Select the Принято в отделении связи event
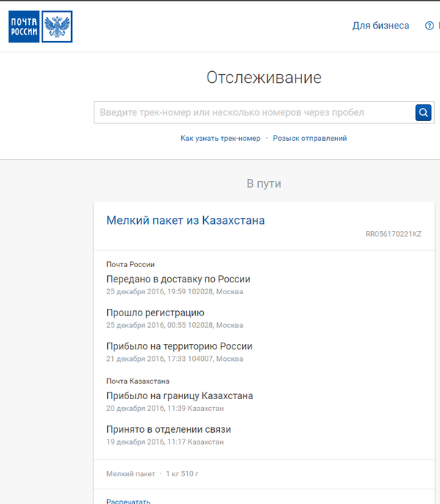The height and width of the screenshot is (504, 440). coord(168,429)
